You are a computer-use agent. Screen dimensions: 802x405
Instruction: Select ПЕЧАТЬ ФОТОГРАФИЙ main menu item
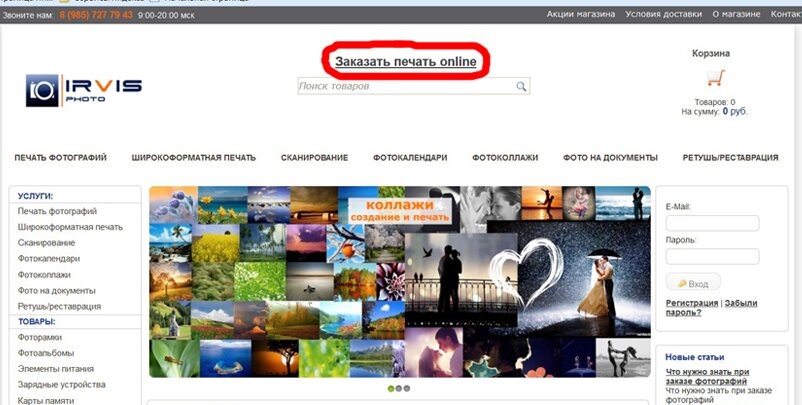point(60,158)
